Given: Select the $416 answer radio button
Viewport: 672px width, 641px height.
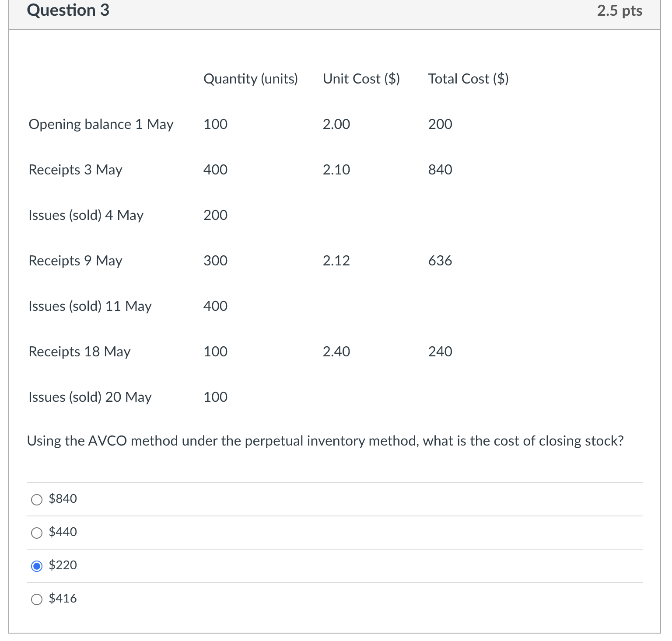Looking at the screenshot, I should coord(37,599).
